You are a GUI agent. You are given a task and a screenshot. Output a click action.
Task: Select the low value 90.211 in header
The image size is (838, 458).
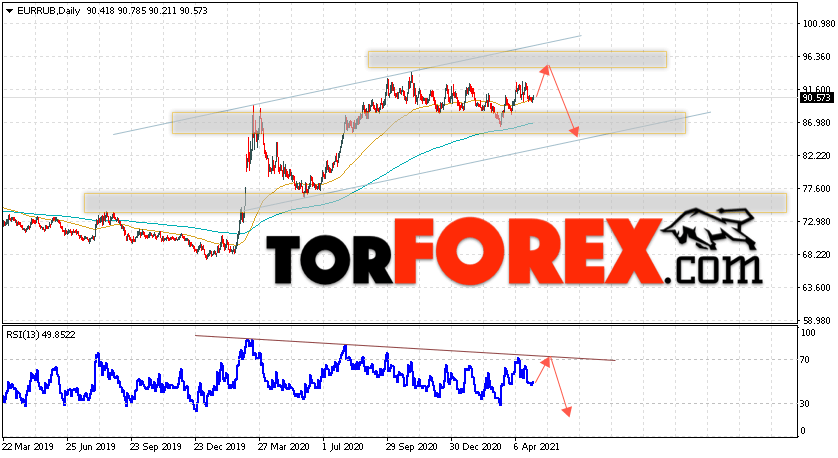tap(162, 11)
